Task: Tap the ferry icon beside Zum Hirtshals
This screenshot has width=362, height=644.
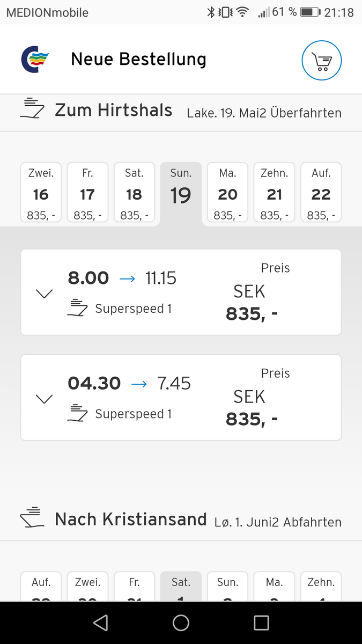Action: 32,108
